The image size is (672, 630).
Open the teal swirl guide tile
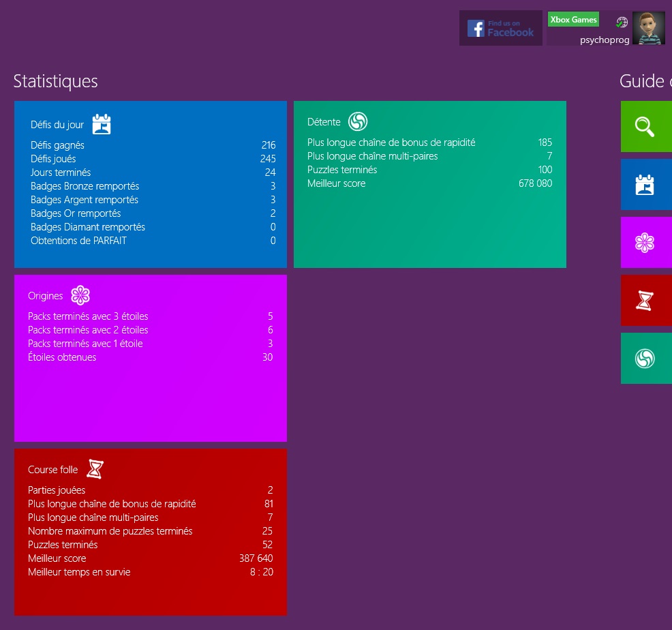point(645,358)
